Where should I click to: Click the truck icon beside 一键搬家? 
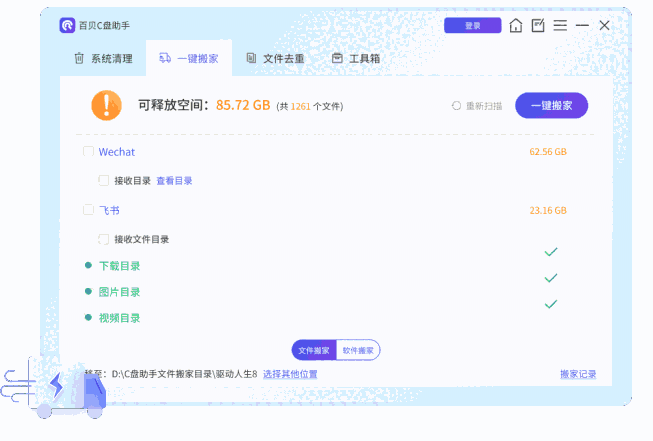pos(165,58)
